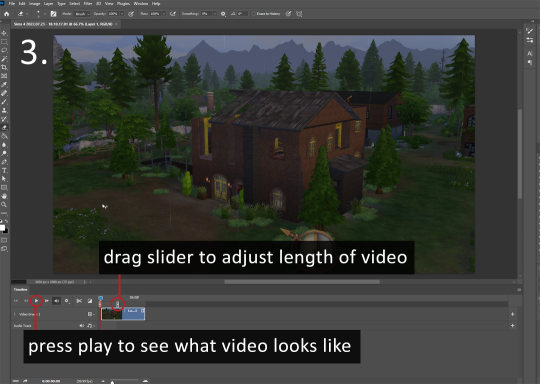The image size is (540, 384).
Task: Open Video Group 1 filmstrip media menu
Action: point(91,314)
